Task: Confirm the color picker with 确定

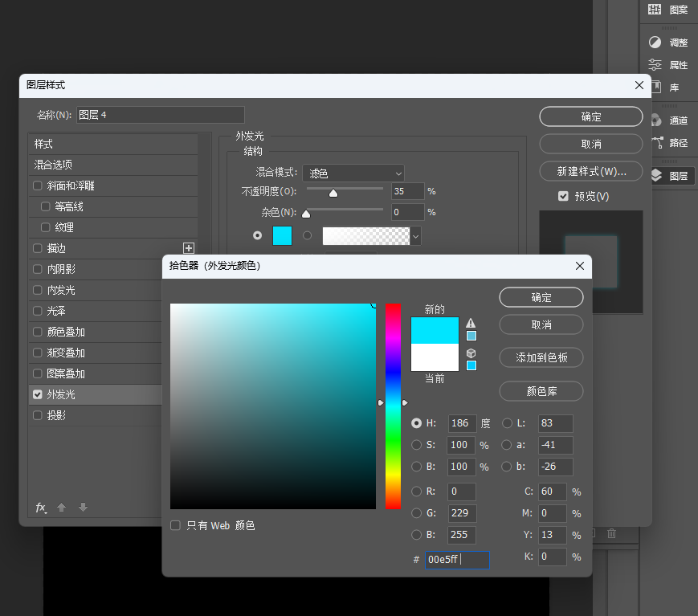Action: 541,297
